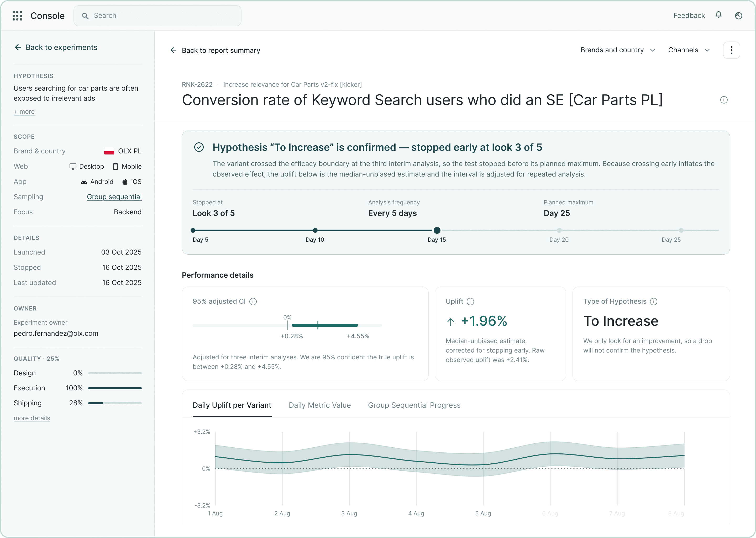The height and width of the screenshot is (538, 756).
Task: Click the three-dot more options button
Action: click(x=731, y=50)
